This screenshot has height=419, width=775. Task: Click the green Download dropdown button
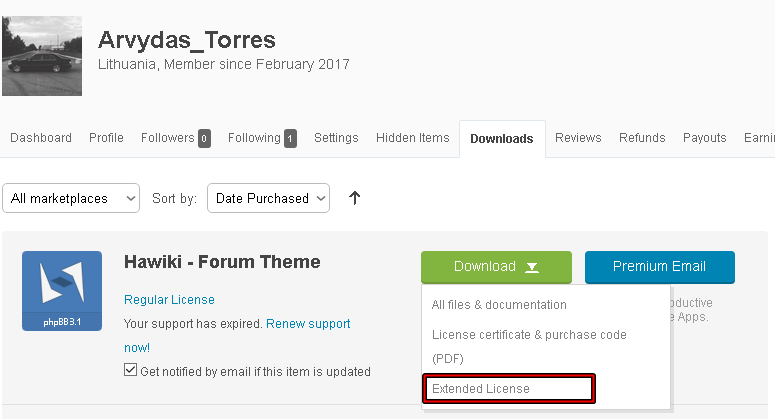[x=496, y=267]
